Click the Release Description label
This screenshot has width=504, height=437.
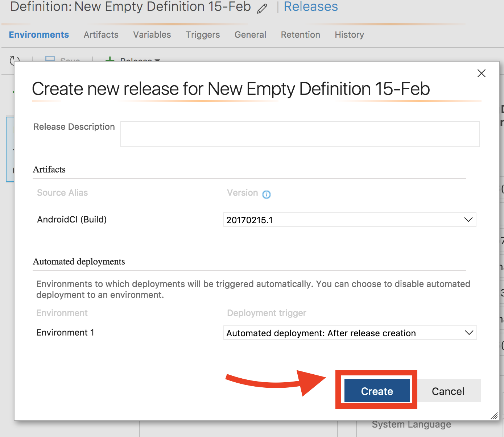pos(74,127)
